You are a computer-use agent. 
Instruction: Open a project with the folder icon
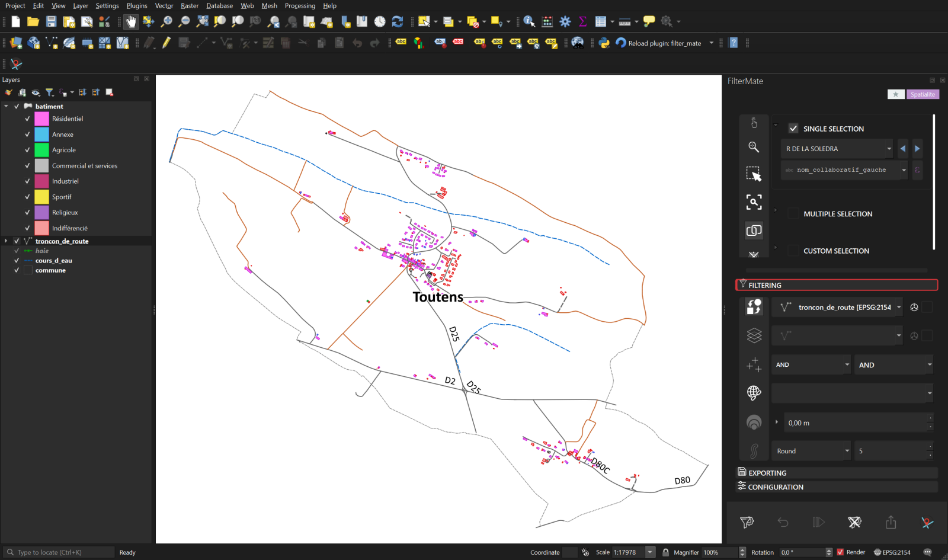(x=33, y=22)
